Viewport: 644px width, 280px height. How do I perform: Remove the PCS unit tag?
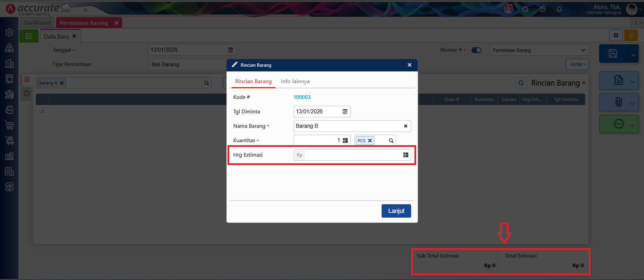click(x=370, y=141)
